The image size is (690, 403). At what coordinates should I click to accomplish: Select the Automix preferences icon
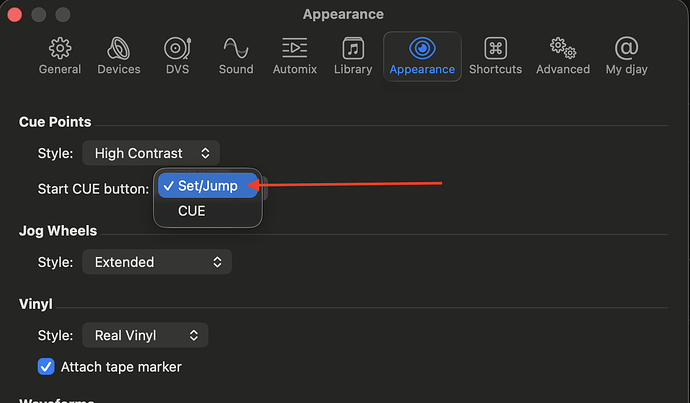point(295,48)
